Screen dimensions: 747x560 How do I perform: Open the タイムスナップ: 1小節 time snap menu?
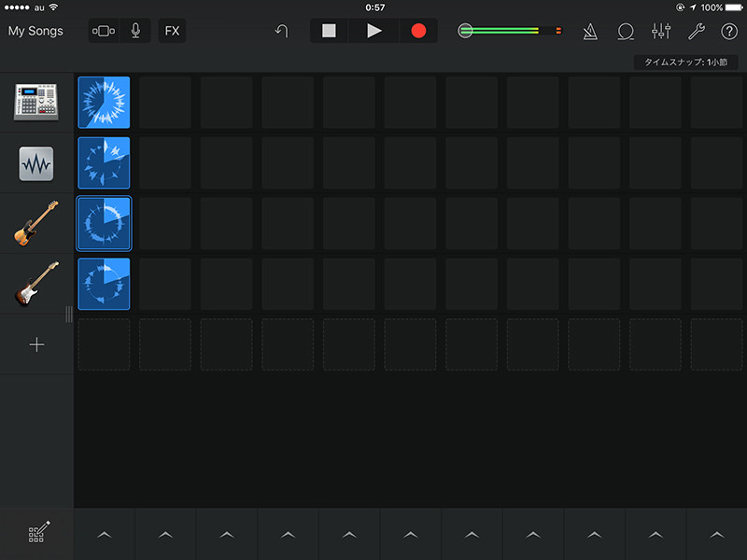(x=685, y=63)
